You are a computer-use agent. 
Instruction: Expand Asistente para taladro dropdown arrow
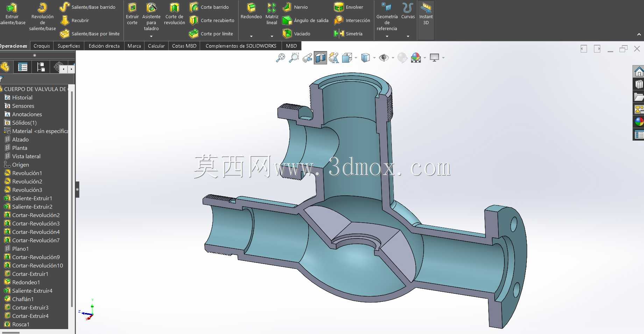pos(151,36)
